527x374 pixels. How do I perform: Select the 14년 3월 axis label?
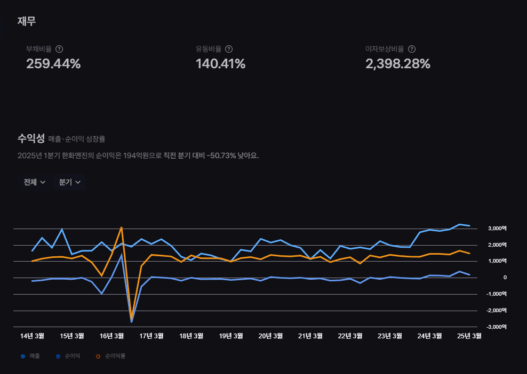(x=32, y=336)
